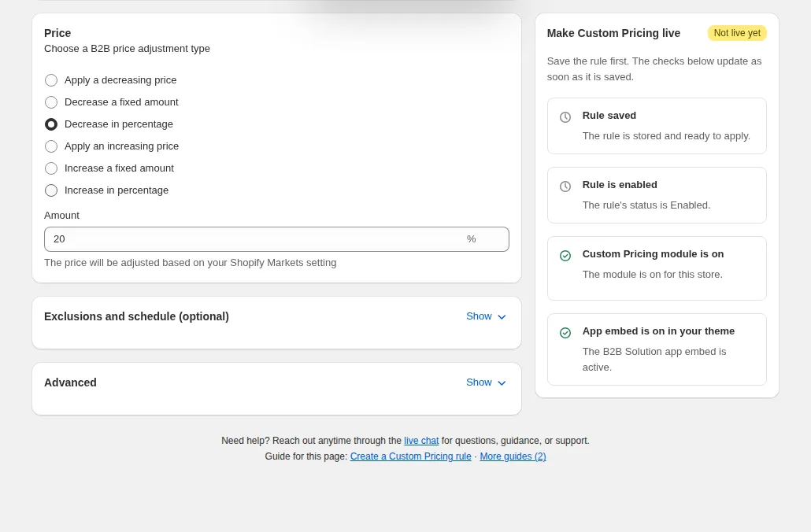Open the More guides (2) link

coord(513,456)
